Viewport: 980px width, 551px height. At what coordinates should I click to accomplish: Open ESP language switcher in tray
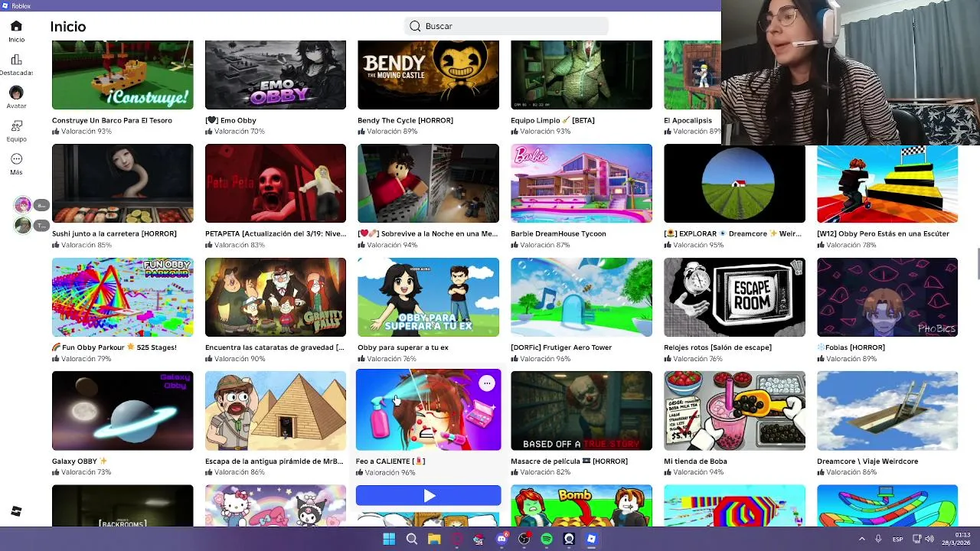point(897,539)
